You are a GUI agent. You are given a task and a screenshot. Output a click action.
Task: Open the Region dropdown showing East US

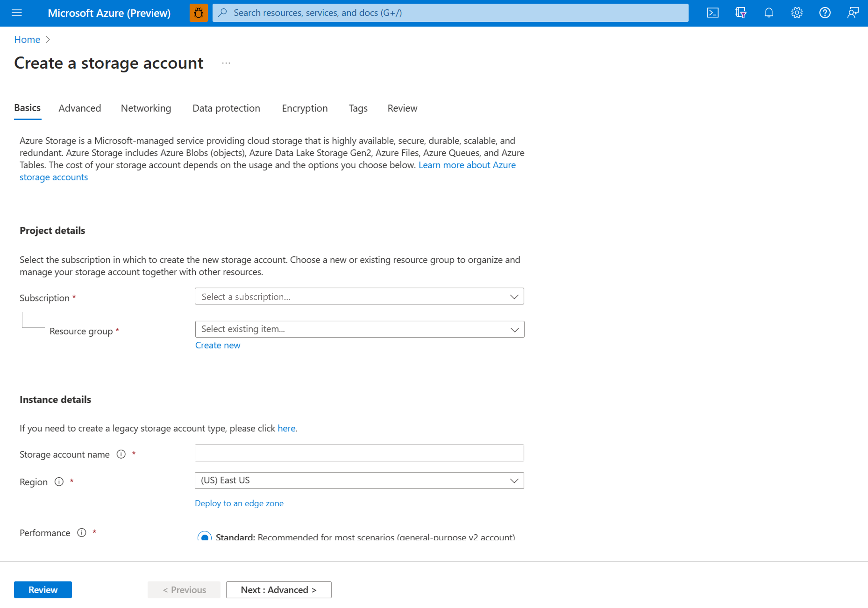coord(359,481)
